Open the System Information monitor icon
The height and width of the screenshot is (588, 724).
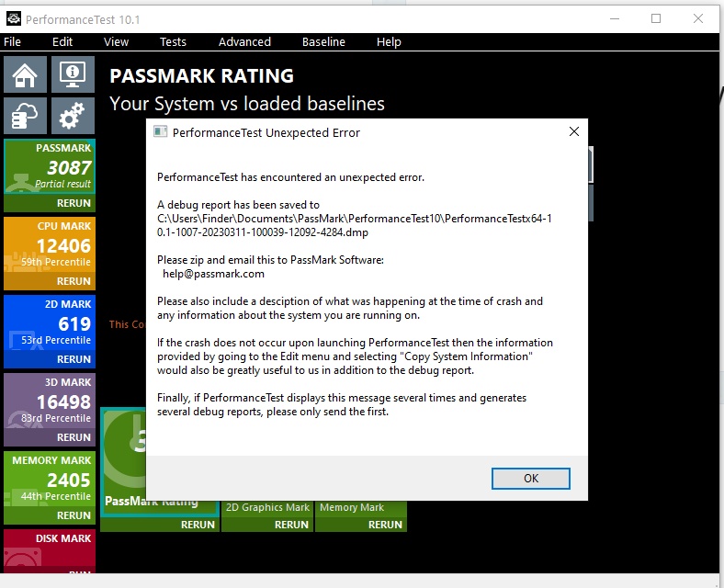coord(73,74)
